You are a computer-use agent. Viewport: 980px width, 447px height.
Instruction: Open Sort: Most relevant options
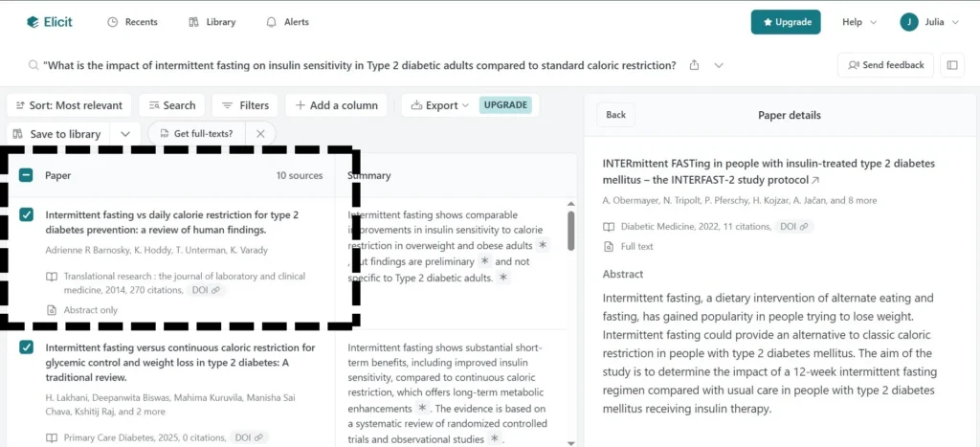[69, 105]
